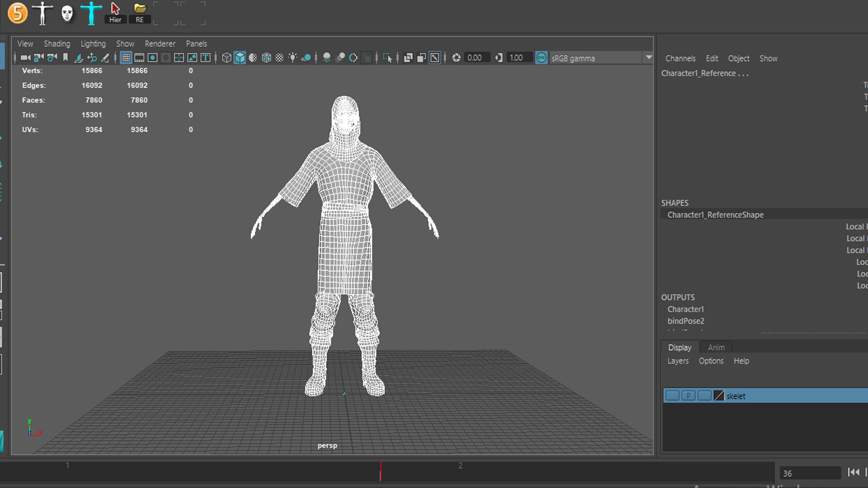
Task: Toggle the Safe Action icon
Action: (192, 58)
